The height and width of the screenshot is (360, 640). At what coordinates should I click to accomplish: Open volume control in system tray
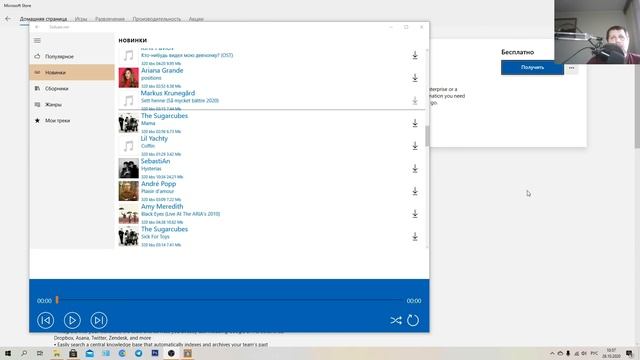(x=584, y=353)
